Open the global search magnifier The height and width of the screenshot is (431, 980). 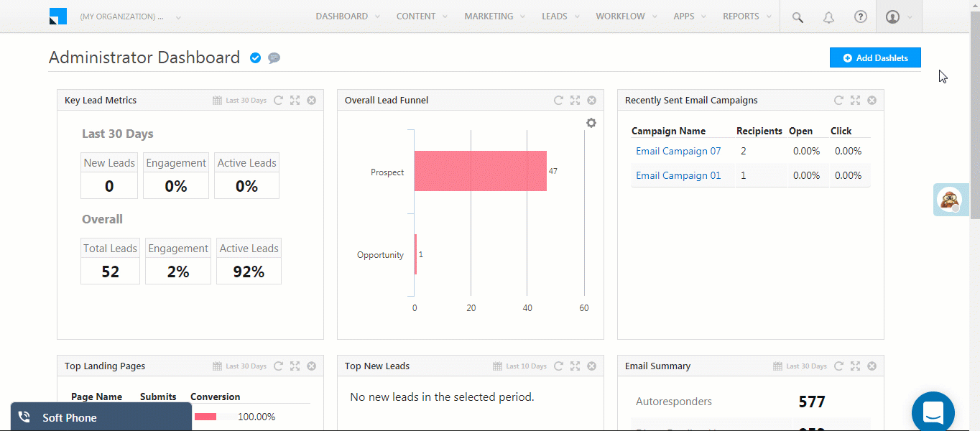(x=797, y=17)
